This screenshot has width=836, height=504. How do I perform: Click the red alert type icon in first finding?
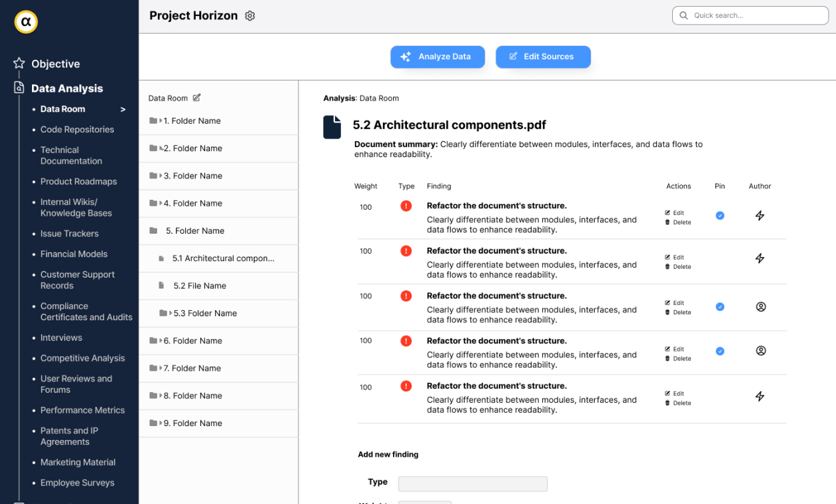[x=406, y=206]
